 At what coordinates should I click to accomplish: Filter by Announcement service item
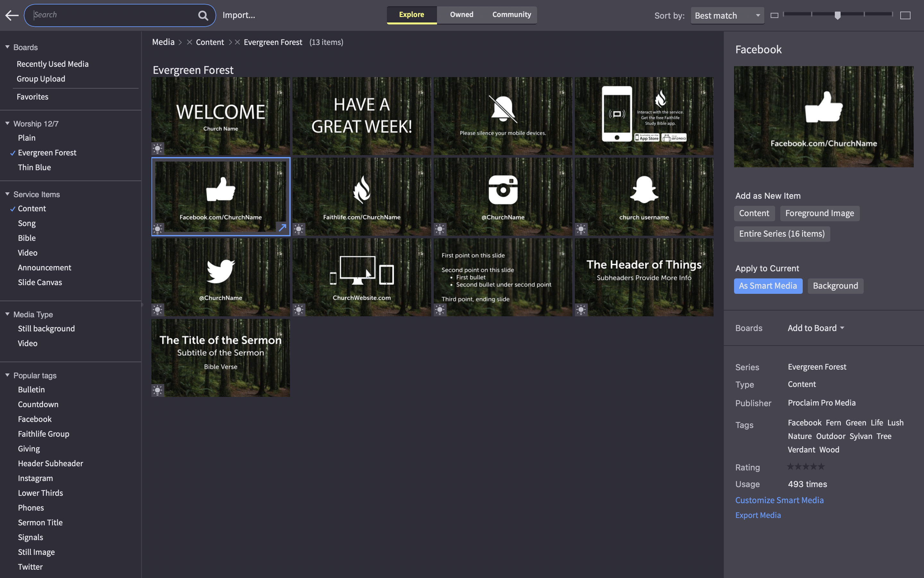pos(44,267)
